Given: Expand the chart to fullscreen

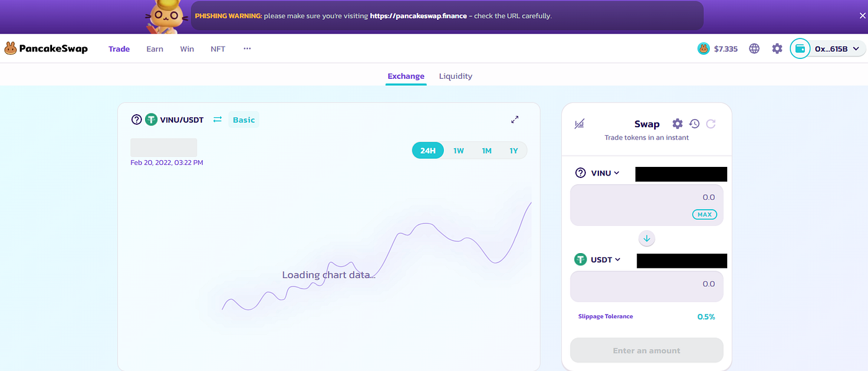Looking at the screenshot, I should (x=515, y=119).
